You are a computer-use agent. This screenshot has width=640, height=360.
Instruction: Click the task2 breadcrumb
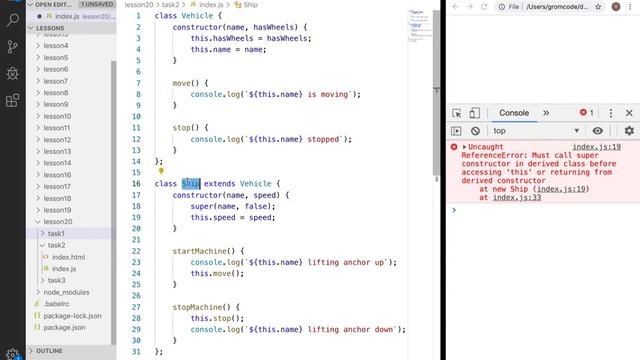tap(171, 5)
